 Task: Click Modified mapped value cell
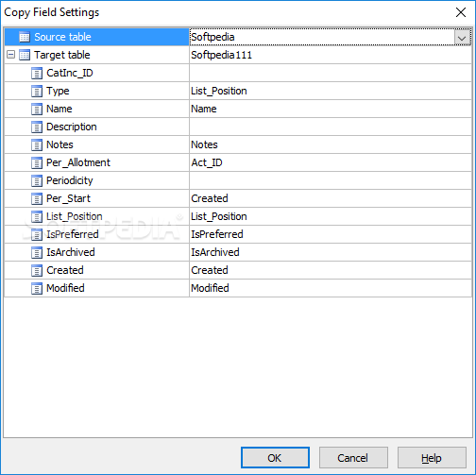(x=331, y=288)
